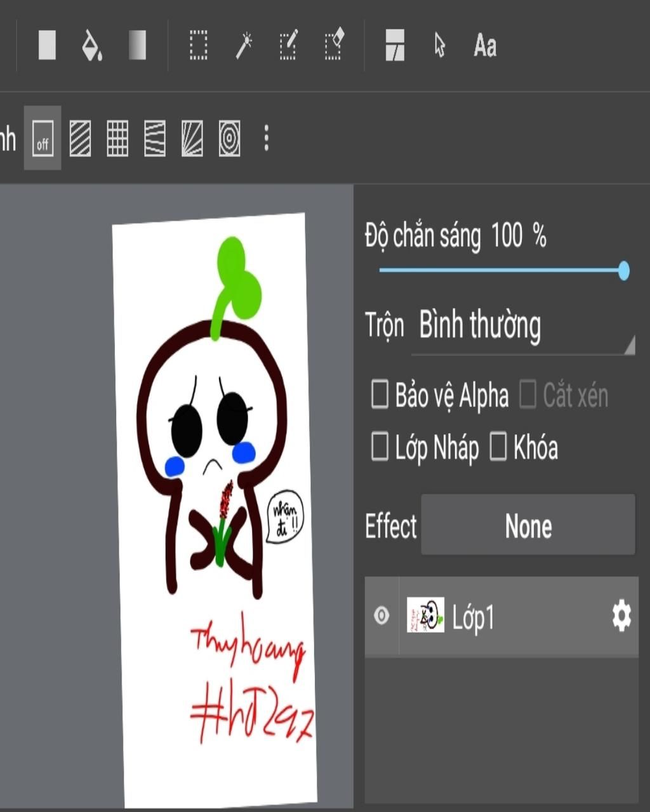
Task: Toggle the Cắt xén checkbox
Action: click(528, 395)
